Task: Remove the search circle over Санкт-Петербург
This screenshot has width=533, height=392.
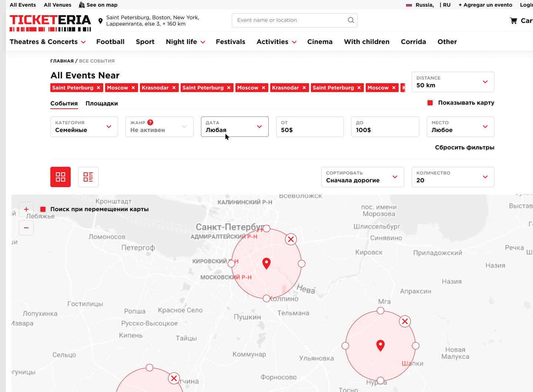Action: [x=291, y=239]
